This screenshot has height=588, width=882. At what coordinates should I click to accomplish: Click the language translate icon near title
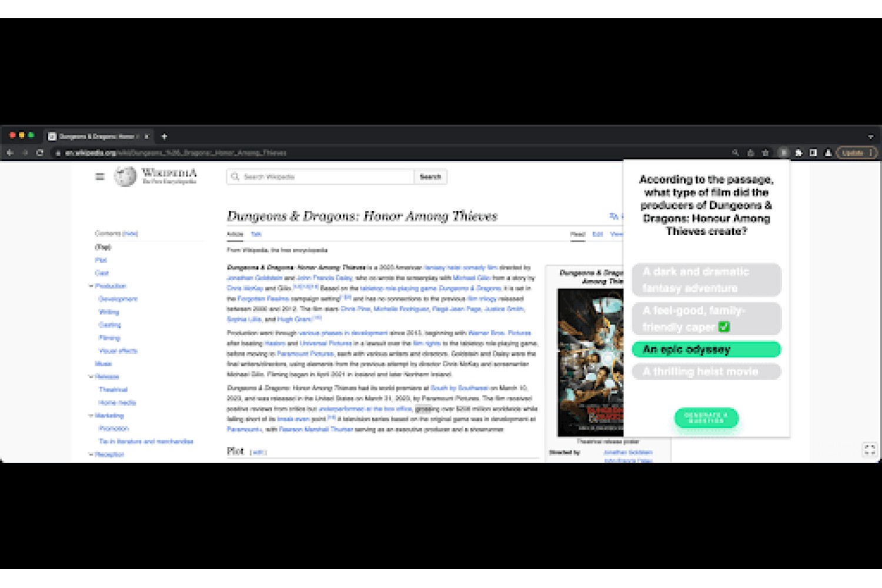614,216
